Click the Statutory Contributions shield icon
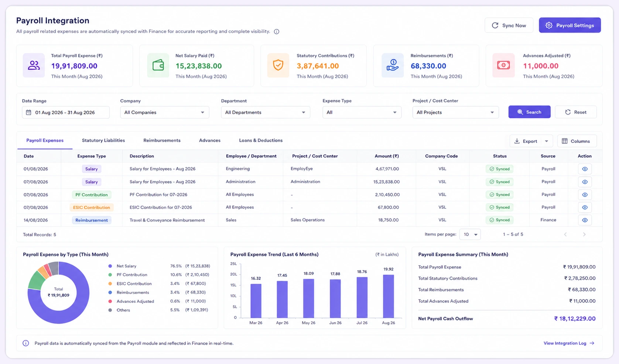This screenshot has width=619, height=364. (278, 65)
